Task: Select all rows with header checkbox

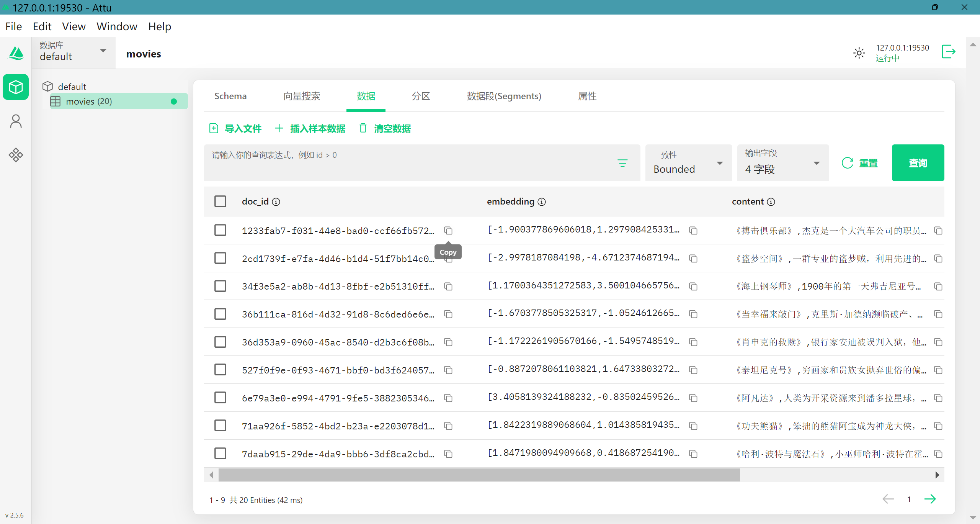Action: [x=220, y=201]
